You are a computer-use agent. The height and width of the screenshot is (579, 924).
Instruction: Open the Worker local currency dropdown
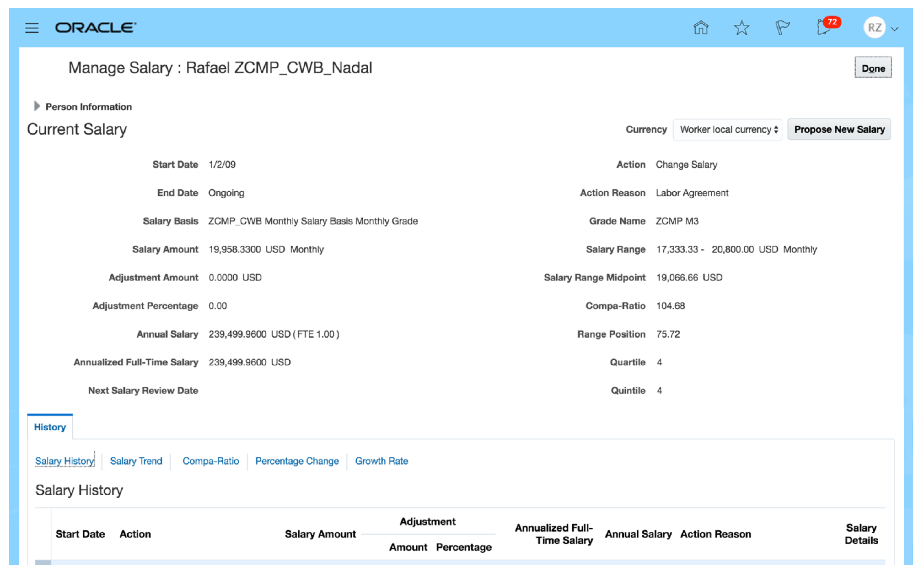point(727,129)
